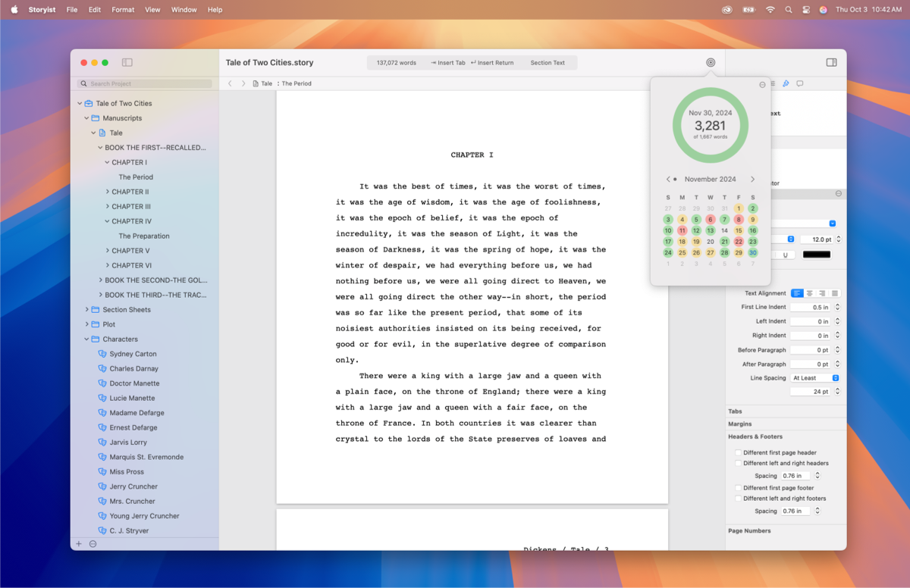Open the View menu
The width and height of the screenshot is (910, 588).
pos(152,10)
